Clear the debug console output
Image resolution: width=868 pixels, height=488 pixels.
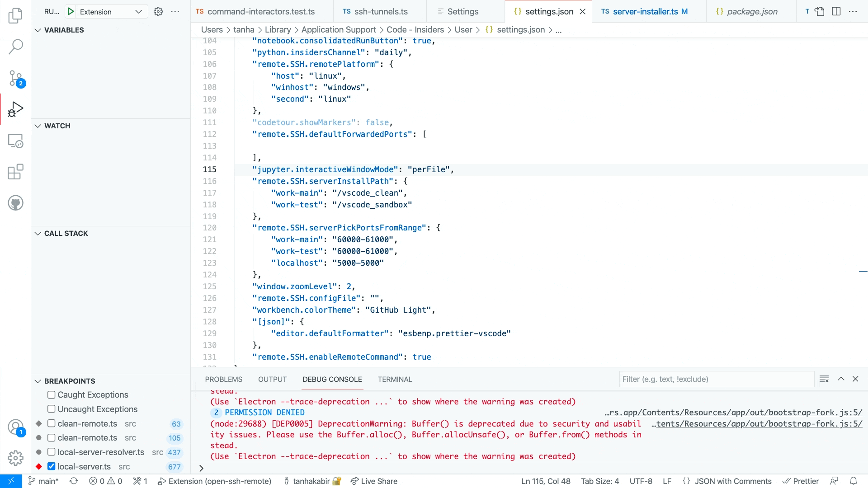(x=824, y=379)
